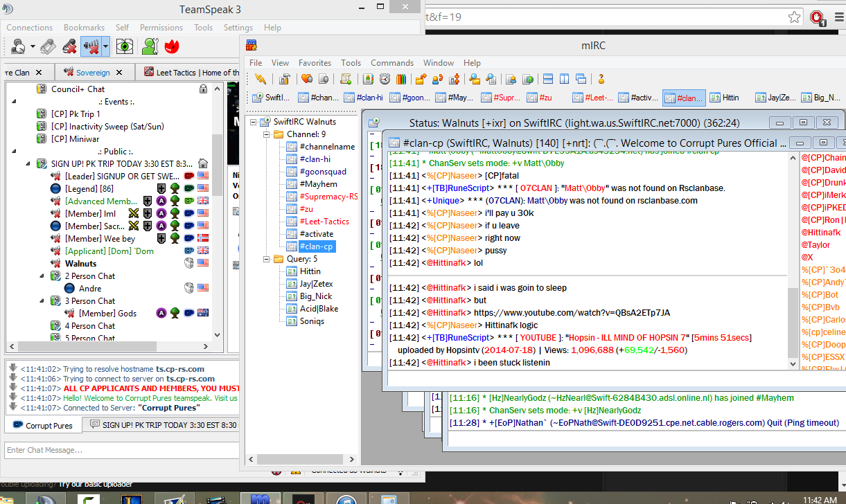
Task: Open mIRC Commands menu
Action: 391,63
